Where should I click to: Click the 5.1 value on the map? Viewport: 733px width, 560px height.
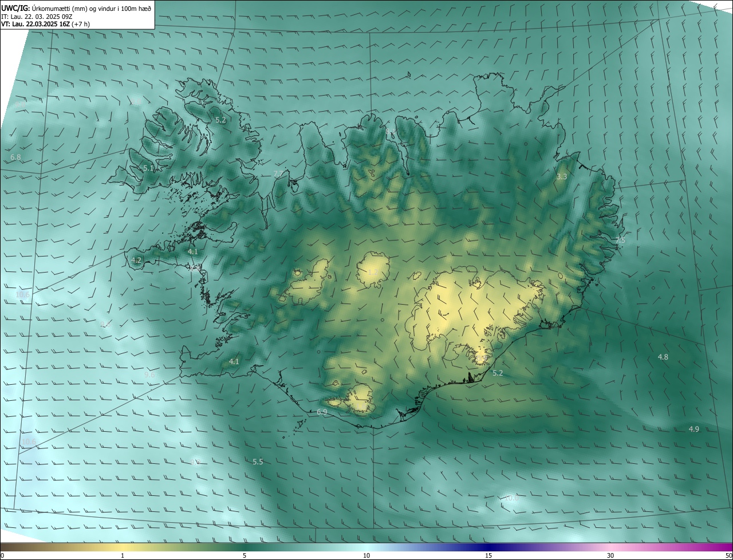(148, 168)
